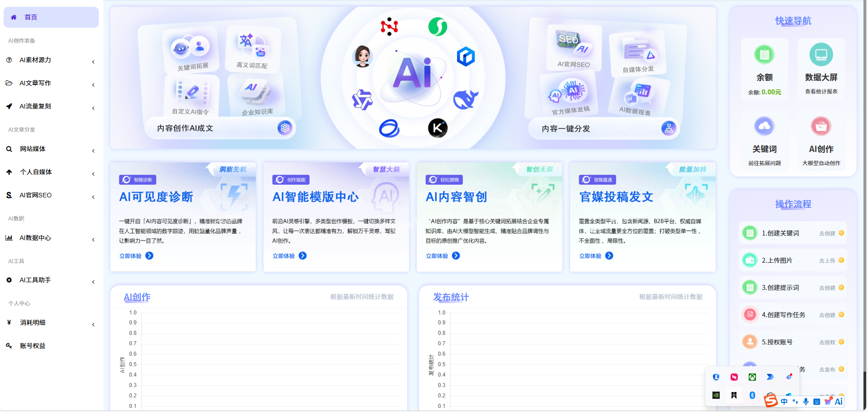
Task: Open the AI智能模版中心 card
Action: (315, 197)
